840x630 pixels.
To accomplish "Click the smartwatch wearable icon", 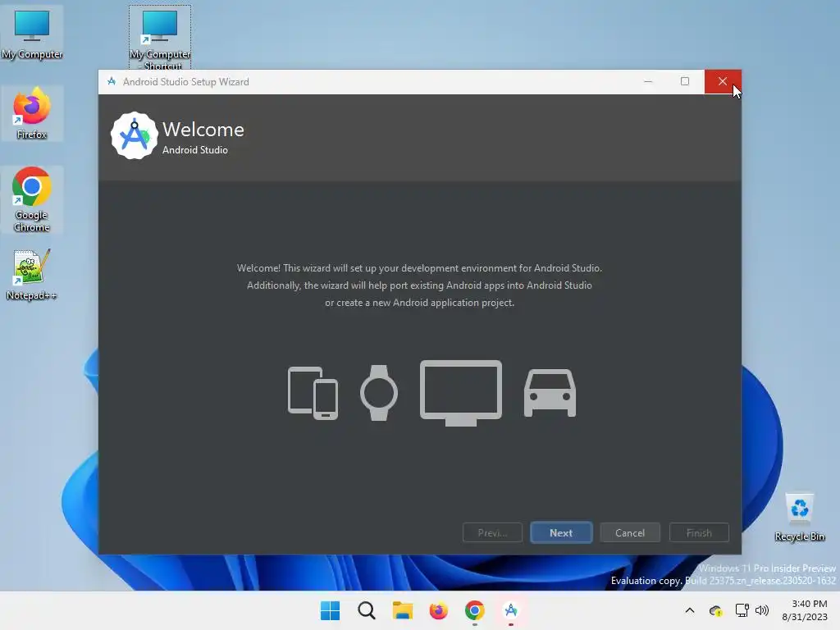I will pyautogui.click(x=379, y=393).
